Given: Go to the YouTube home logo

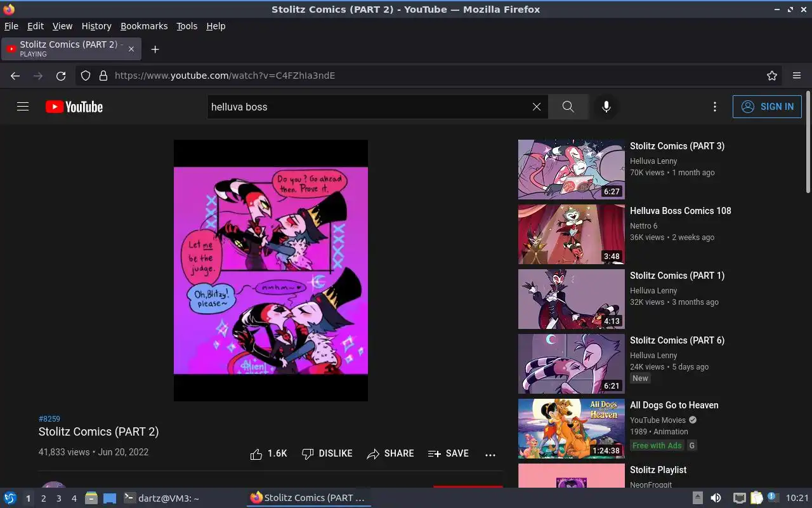Looking at the screenshot, I should 74,107.
